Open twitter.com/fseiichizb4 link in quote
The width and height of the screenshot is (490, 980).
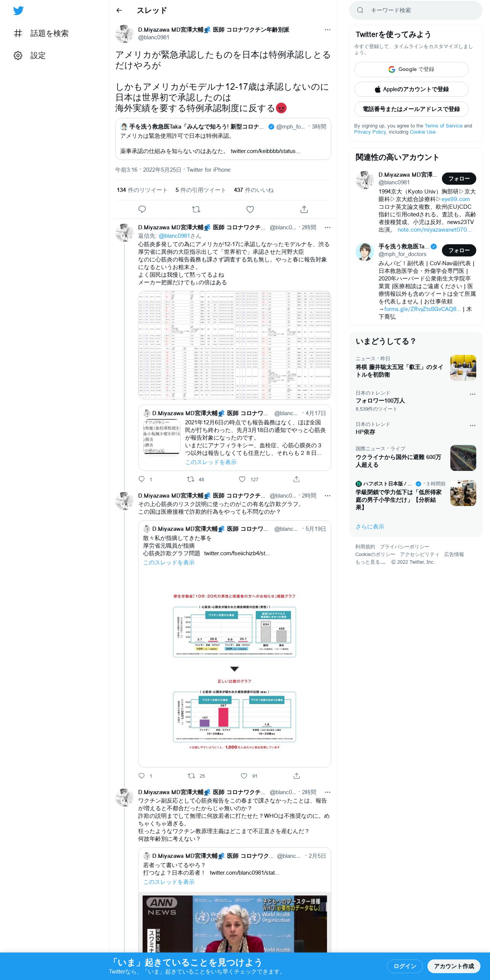pyautogui.click(x=237, y=553)
